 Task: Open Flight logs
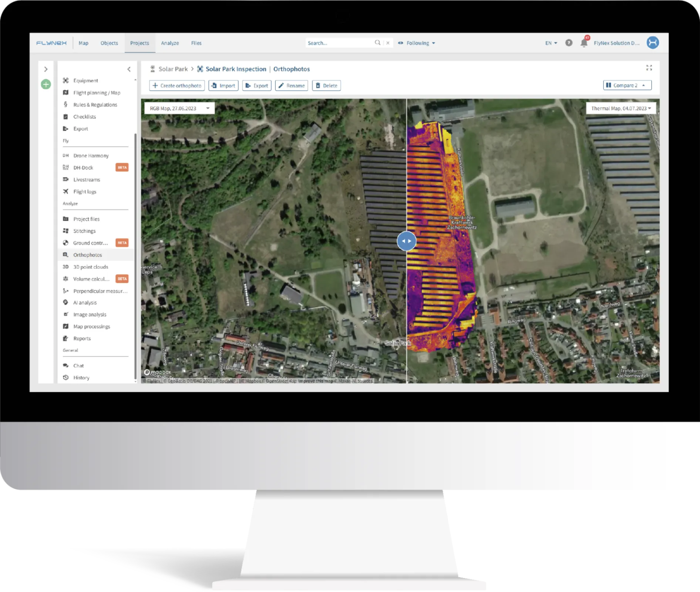pyautogui.click(x=84, y=191)
